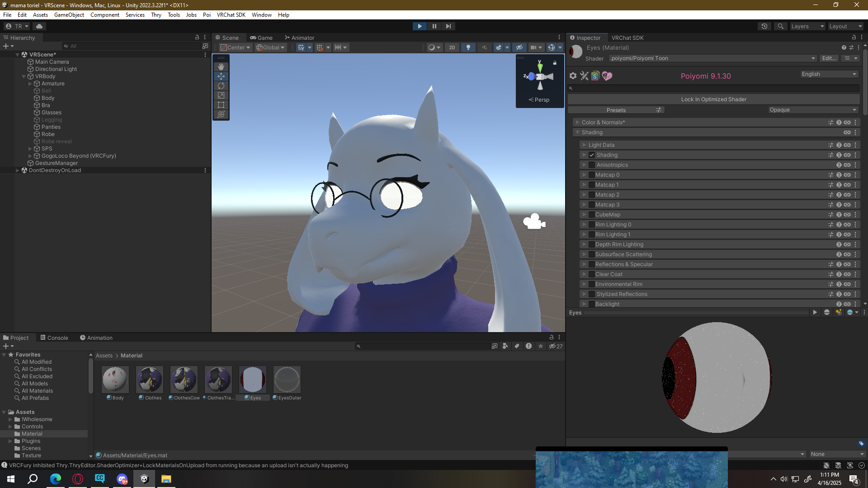The image size is (868, 488).
Task: Toggle scene lighting bulb icon
Action: pyautogui.click(x=468, y=47)
